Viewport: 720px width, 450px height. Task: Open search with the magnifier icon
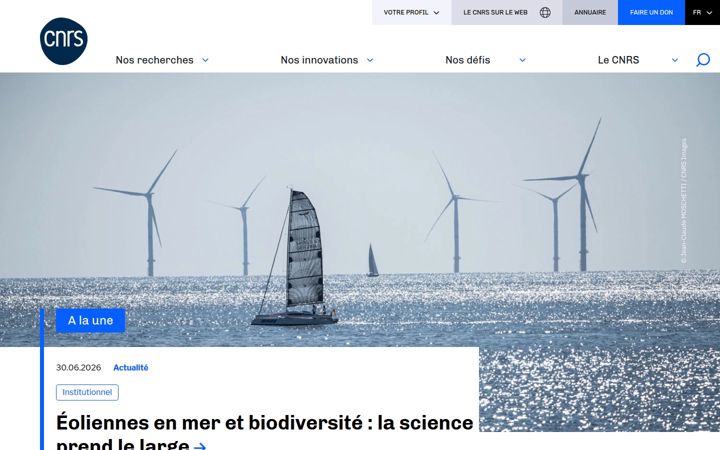click(x=703, y=60)
